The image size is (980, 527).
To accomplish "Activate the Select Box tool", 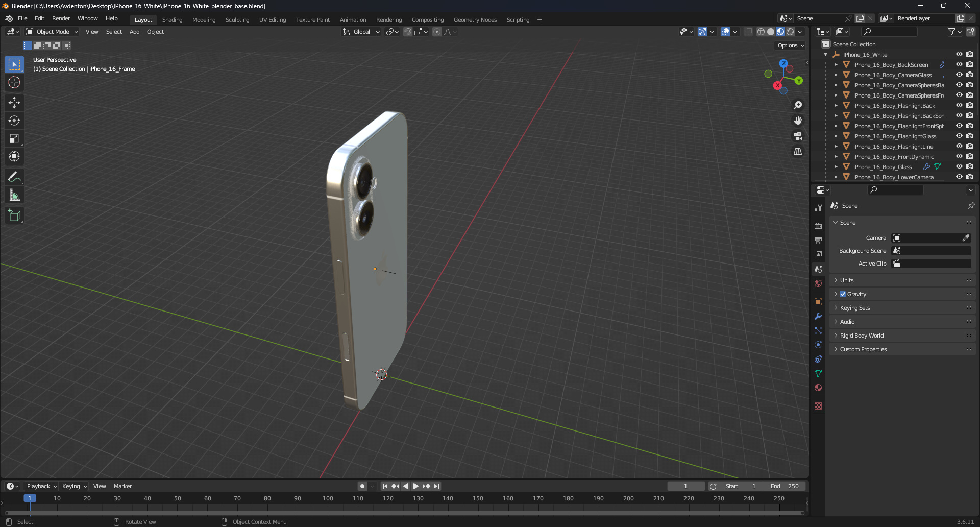I will (14, 64).
